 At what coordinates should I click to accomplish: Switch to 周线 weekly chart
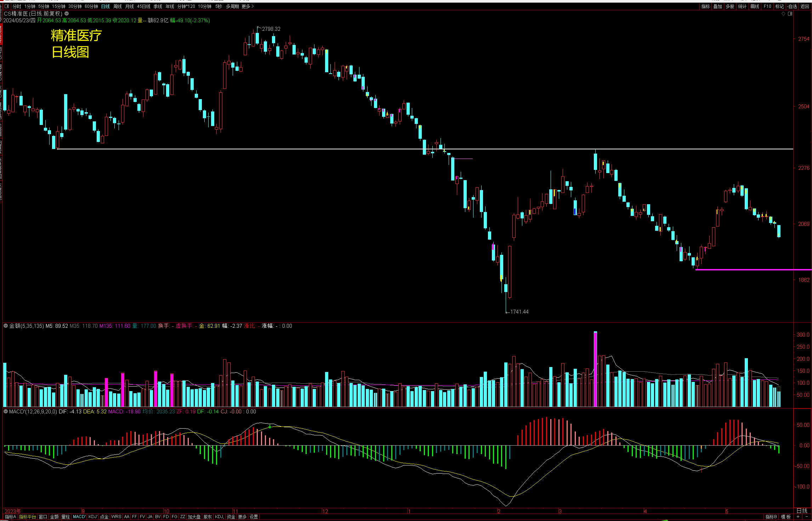tap(118, 6)
